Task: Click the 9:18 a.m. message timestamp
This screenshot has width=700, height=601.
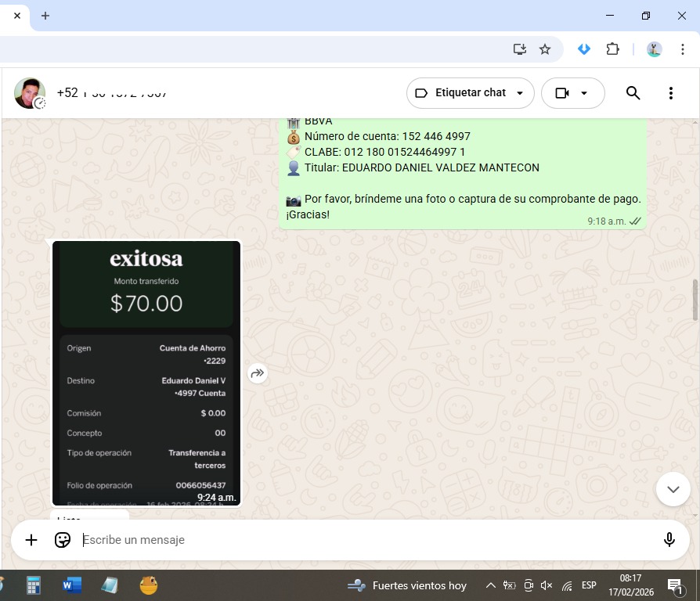Action: coord(606,221)
